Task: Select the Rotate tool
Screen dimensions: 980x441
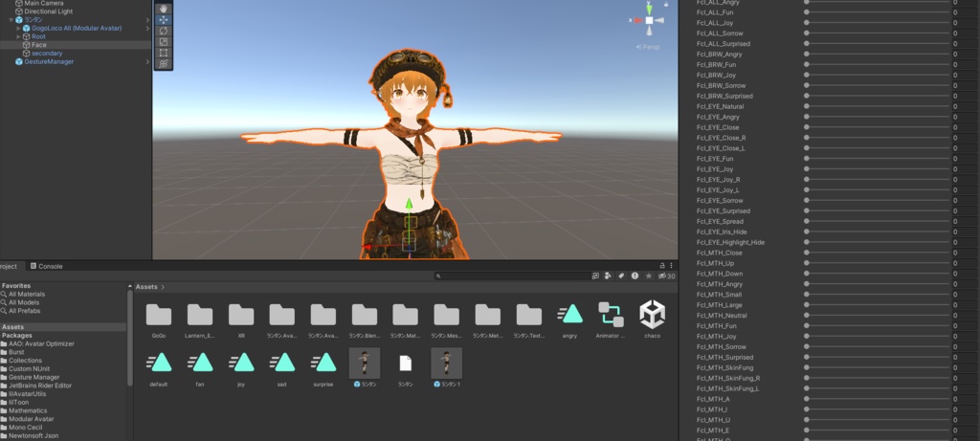Action: 163,32
